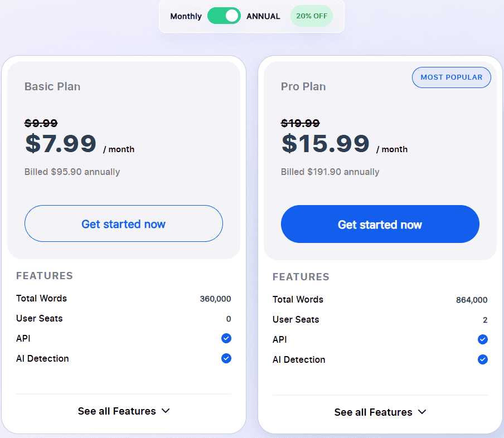
Task: Click the $15.99 per month price
Action: 326,144
